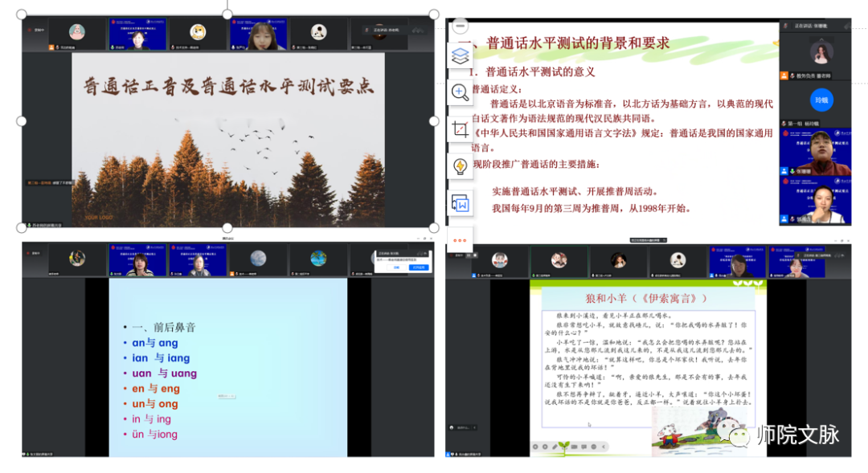The image size is (868, 473).
Task: Click the minus collapse toolbar button
Action: coord(460,25)
